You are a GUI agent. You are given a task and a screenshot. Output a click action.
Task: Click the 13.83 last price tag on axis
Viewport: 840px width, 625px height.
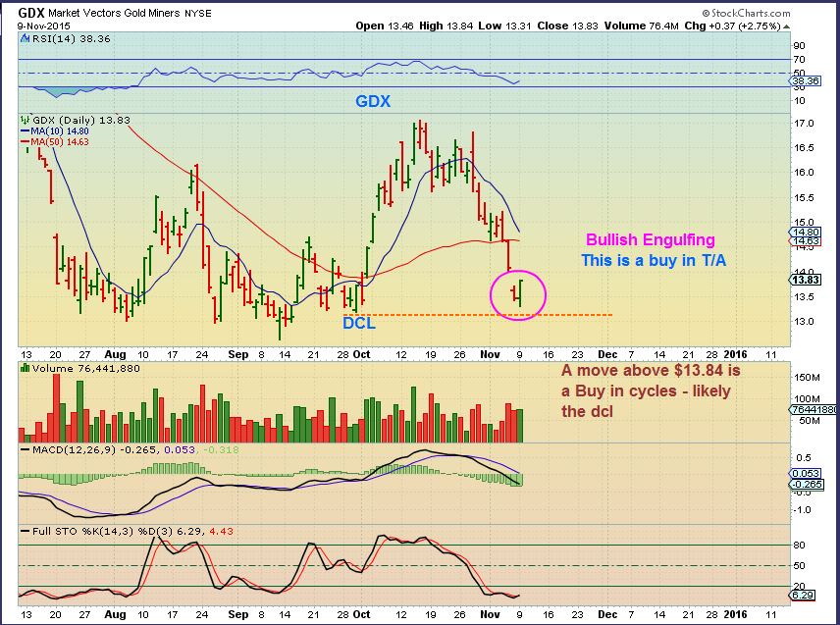[806, 280]
